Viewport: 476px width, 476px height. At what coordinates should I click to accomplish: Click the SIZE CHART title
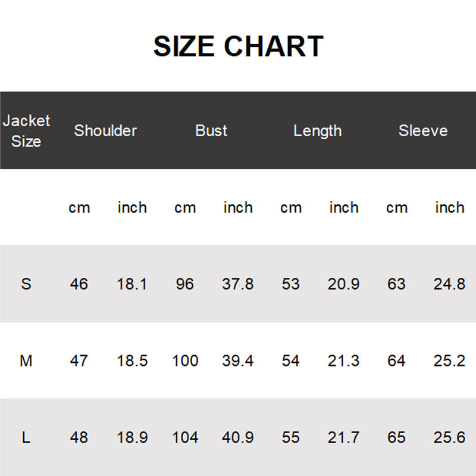pyautogui.click(x=238, y=46)
